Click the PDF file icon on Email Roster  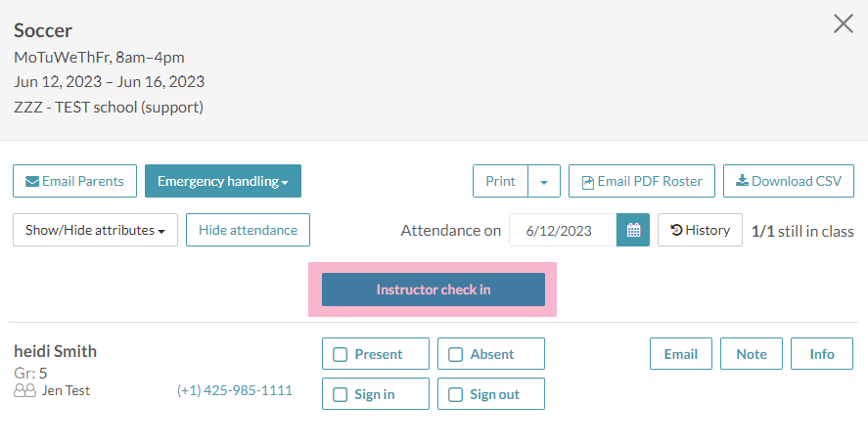(x=588, y=182)
